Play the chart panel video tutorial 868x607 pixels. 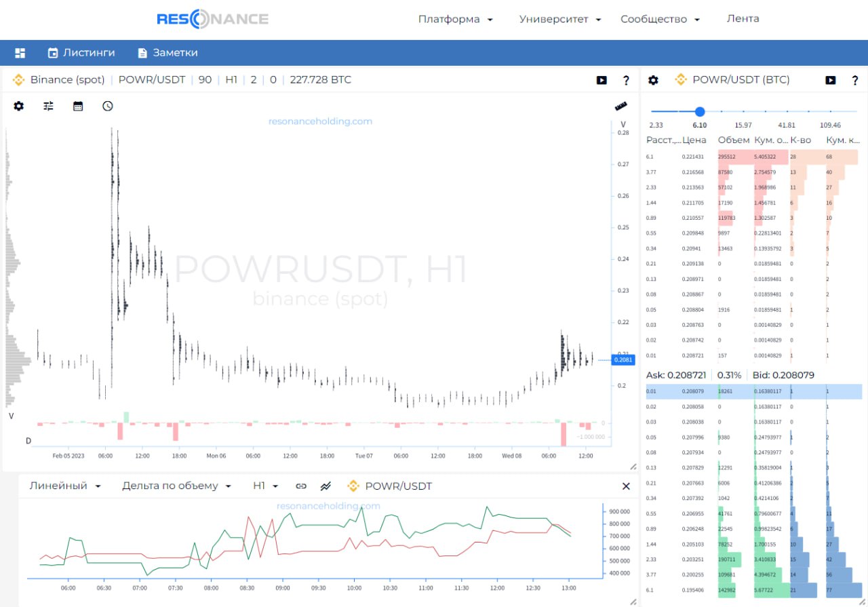tap(601, 80)
